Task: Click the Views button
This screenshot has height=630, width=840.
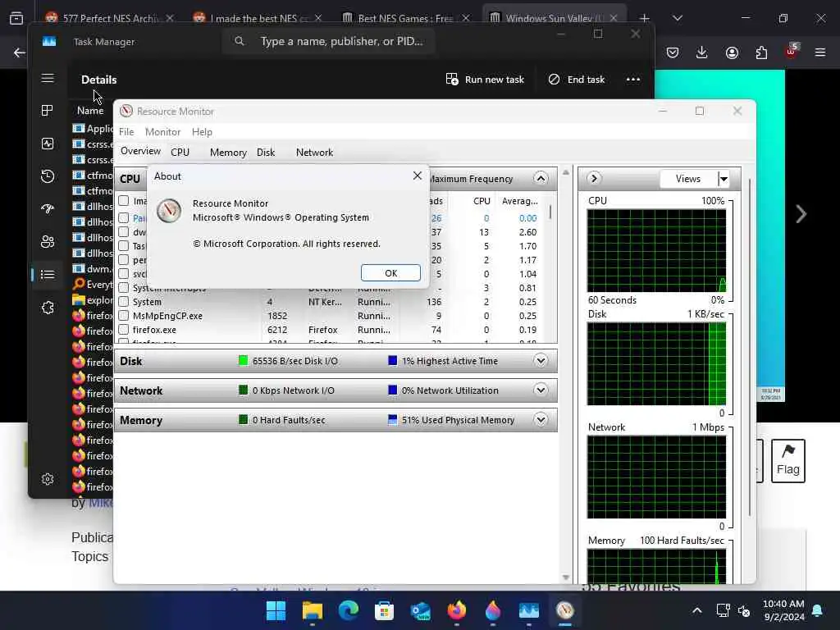Action: point(688,178)
